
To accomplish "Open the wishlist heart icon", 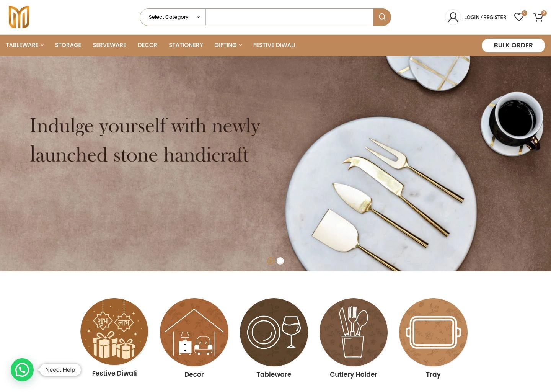I will tap(519, 17).
